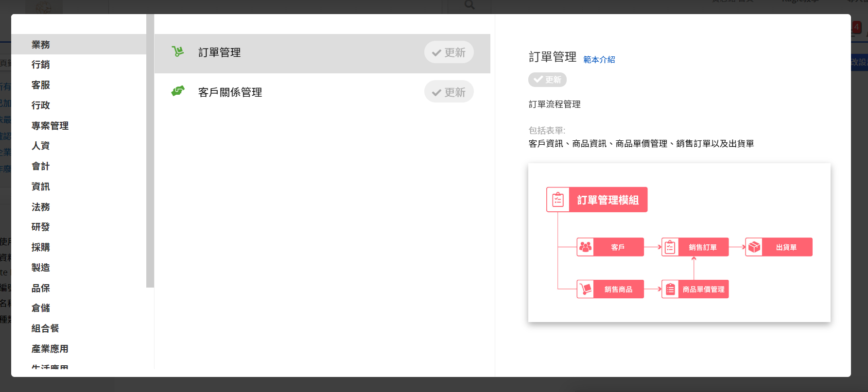This screenshot has width=868, height=392.
Task: Click the 更新 badge in the detail panel
Action: pyautogui.click(x=547, y=80)
